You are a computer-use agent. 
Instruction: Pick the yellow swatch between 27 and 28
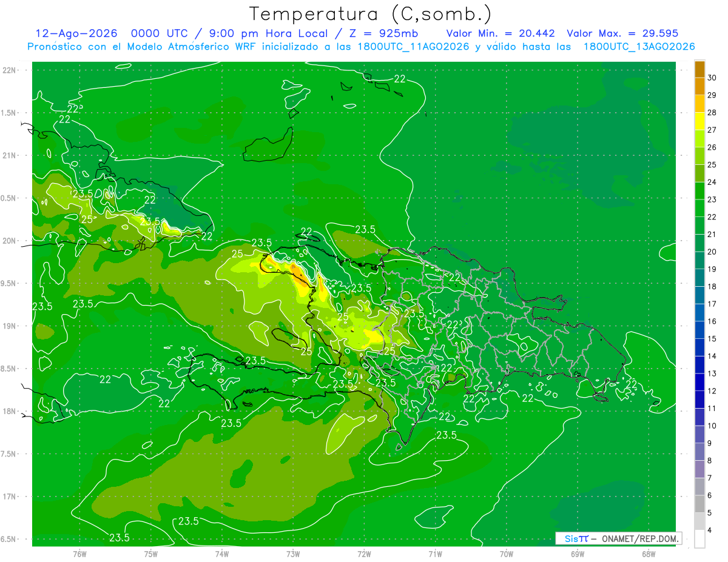tap(699, 122)
